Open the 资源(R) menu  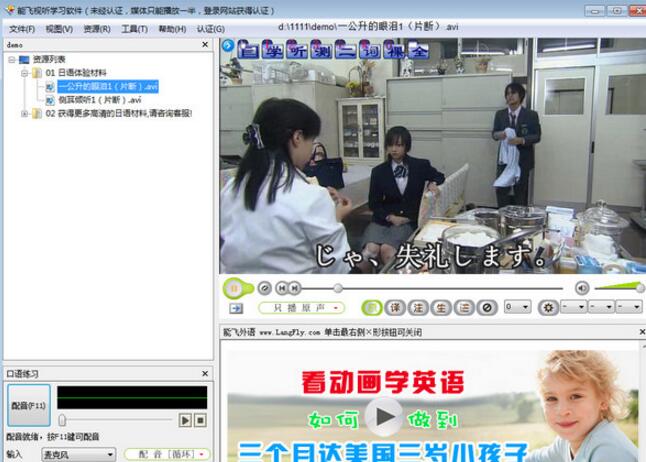[x=97, y=29]
